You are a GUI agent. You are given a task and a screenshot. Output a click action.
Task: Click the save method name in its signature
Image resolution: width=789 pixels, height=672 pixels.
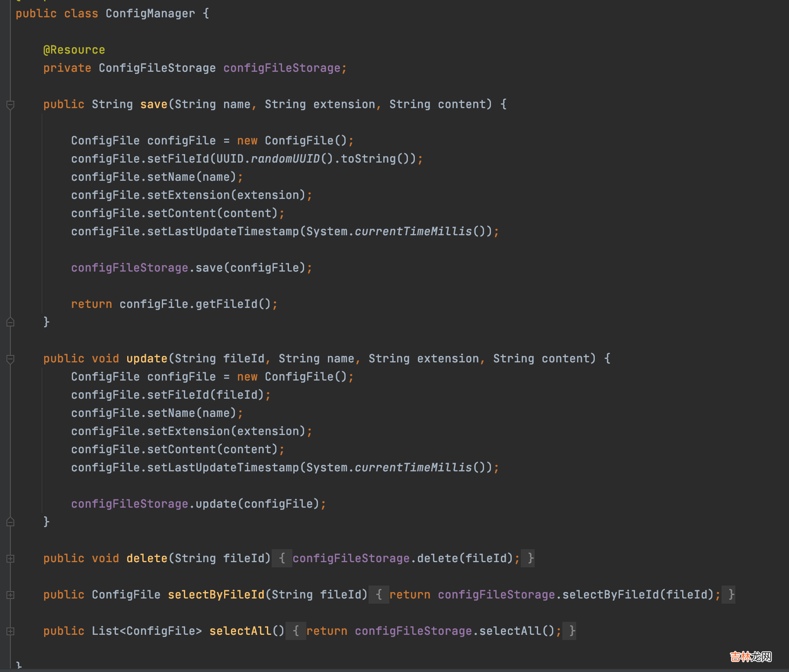coord(154,105)
